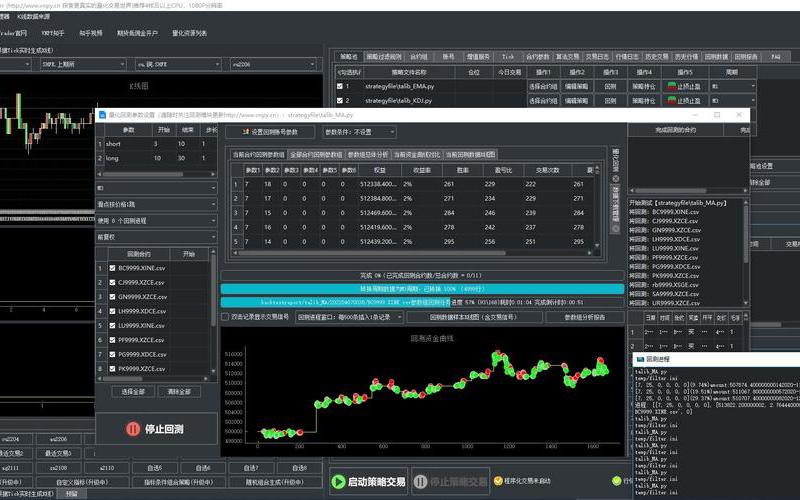Screen dimensions: 800x500
Task: Click the 512338.400 equity cell in row 1
Action: point(378,184)
